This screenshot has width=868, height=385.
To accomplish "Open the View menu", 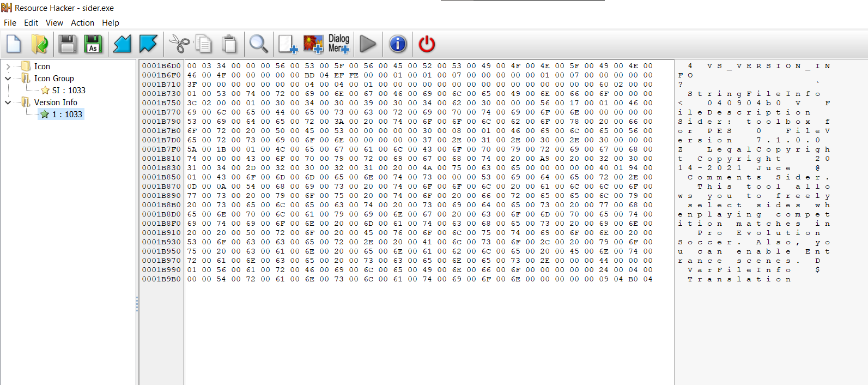I will point(54,23).
